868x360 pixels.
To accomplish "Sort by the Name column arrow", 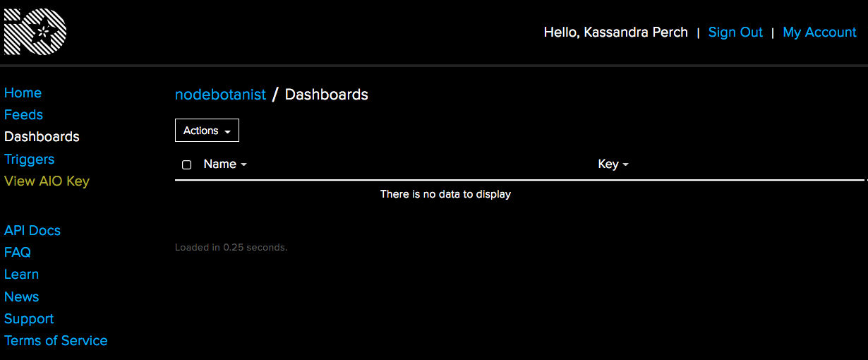I will (243, 164).
